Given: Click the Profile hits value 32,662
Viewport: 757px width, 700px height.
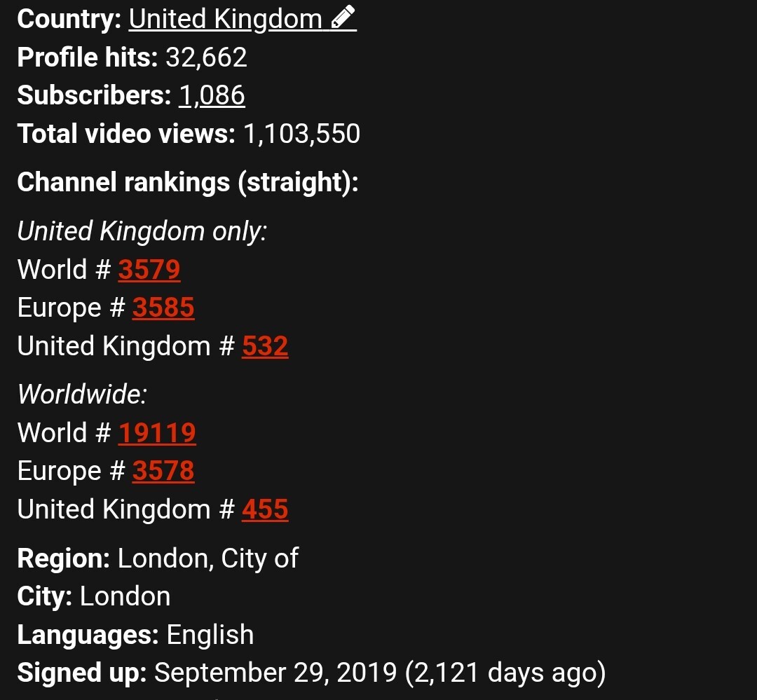Looking at the screenshot, I should coord(206,57).
